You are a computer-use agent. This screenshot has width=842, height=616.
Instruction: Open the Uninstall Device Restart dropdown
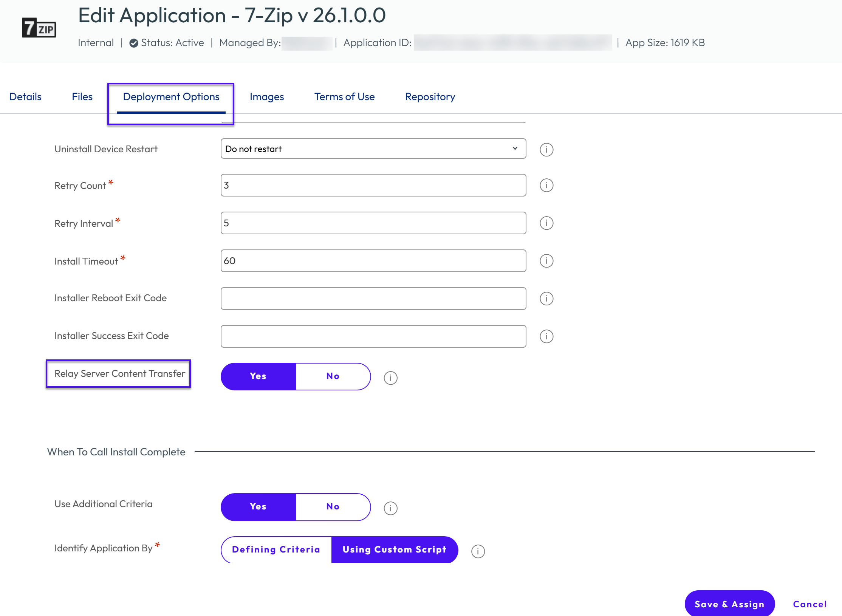[373, 149]
